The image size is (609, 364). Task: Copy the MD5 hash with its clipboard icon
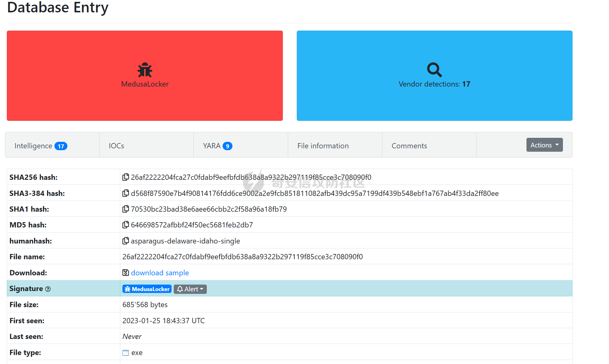126,225
